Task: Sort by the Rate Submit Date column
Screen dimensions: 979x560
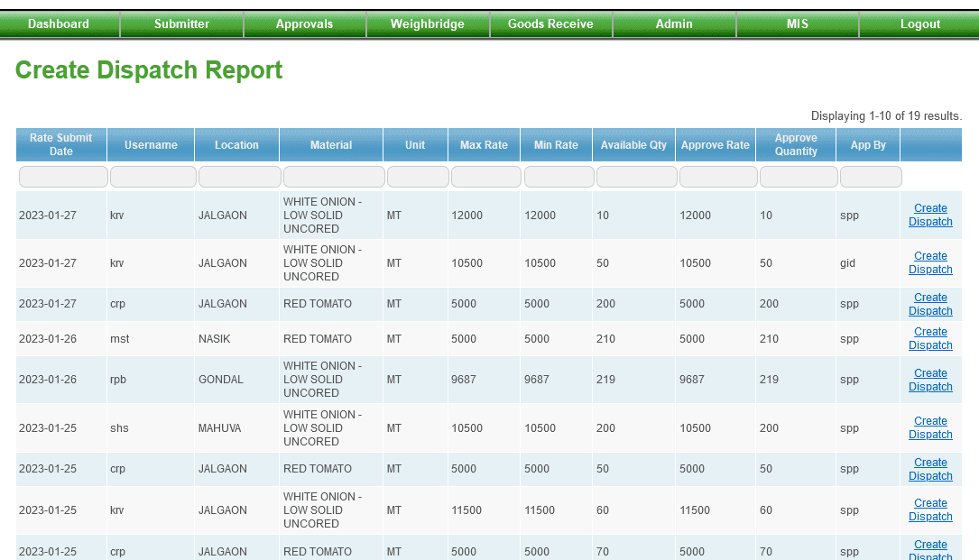Action: pyautogui.click(x=60, y=144)
